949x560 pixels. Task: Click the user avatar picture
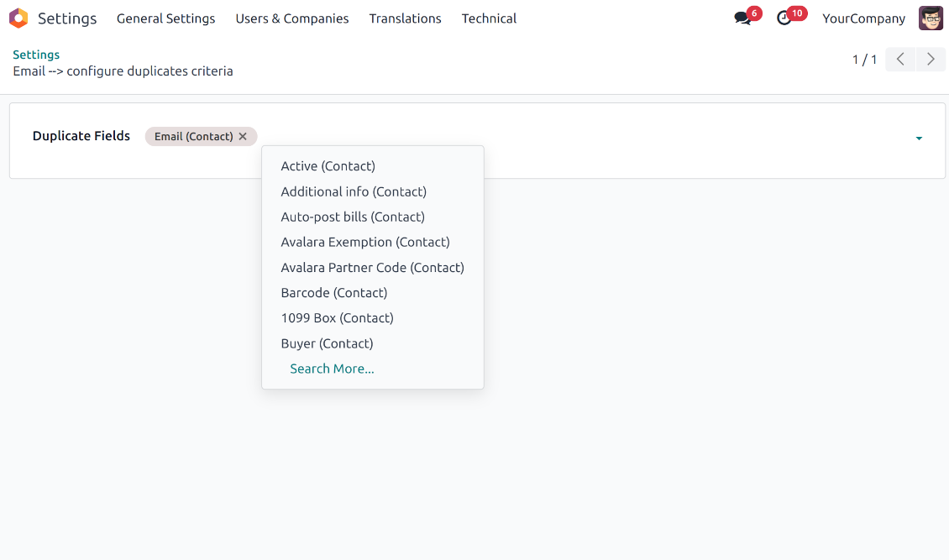[x=931, y=18]
